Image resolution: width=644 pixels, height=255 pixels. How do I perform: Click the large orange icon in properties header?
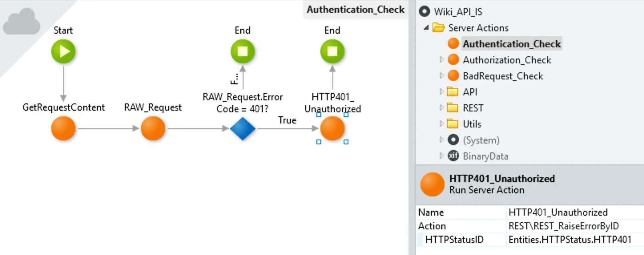pyautogui.click(x=433, y=184)
